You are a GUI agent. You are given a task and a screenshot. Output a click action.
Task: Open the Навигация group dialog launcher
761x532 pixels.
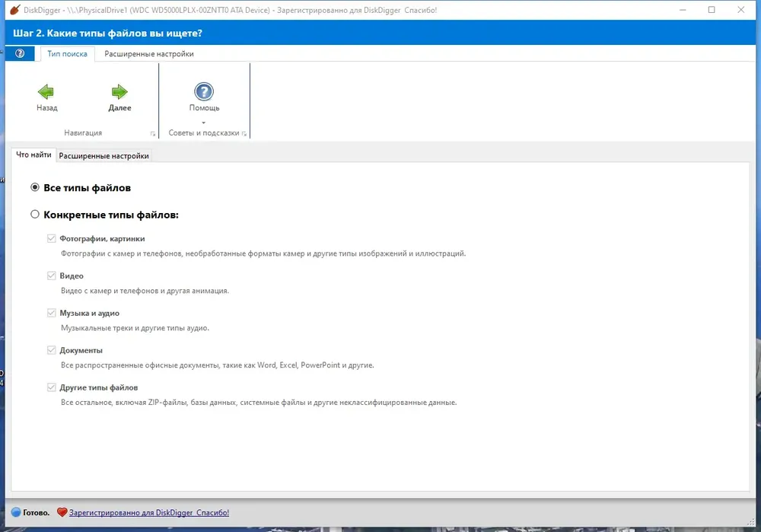click(153, 133)
